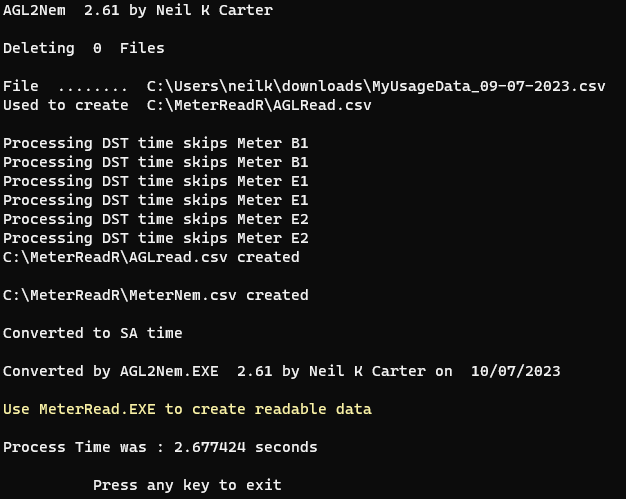Image resolution: width=626 pixels, height=499 pixels.
Task: Click the second "Meter B1" DST line
Action: 155,162
